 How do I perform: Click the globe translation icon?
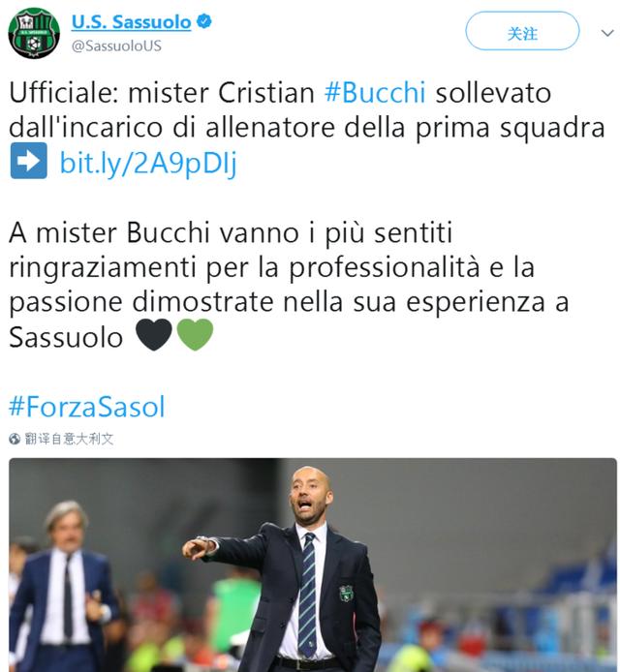point(15,439)
